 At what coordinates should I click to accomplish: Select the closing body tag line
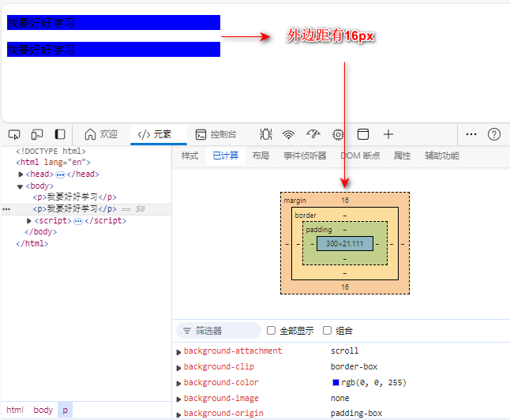pos(40,232)
